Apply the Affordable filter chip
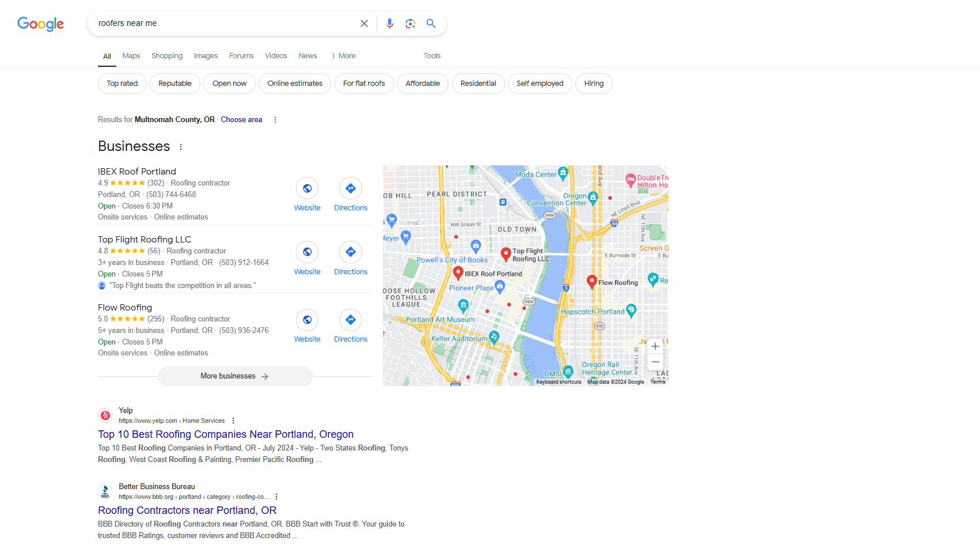980x549 pixels. point(423,84)
